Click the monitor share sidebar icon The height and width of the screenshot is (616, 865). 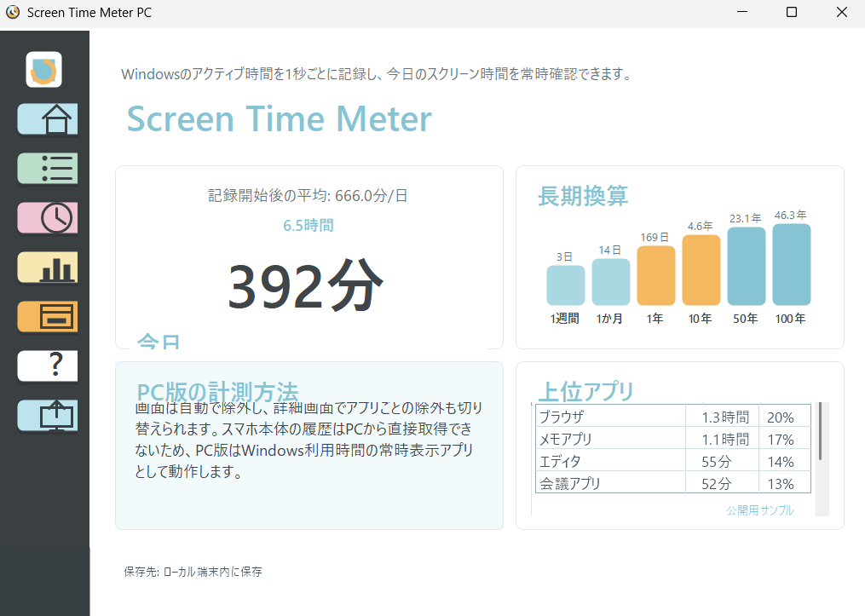pyautogui.click(x=48, y=415)
